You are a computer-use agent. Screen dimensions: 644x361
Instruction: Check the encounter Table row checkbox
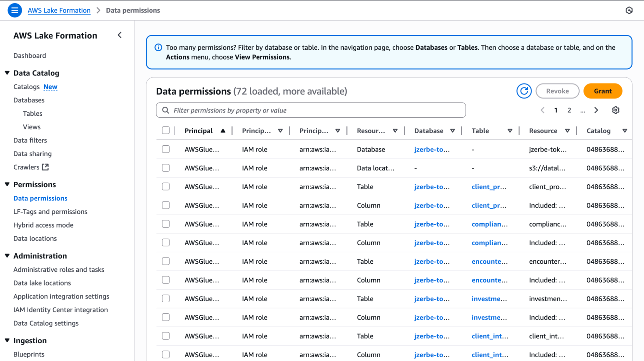[166, 261]
